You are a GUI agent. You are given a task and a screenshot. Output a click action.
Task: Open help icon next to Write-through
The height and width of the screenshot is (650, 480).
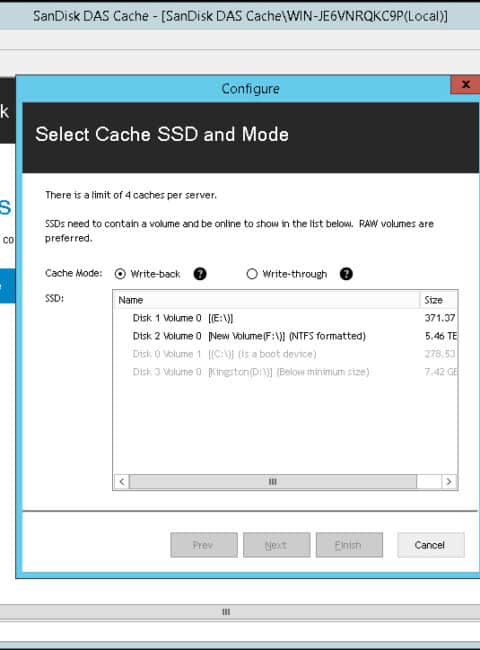pos(346,274)
